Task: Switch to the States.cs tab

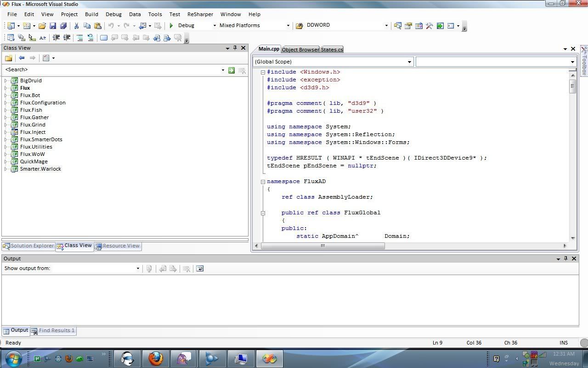Action: click(332, 50)
